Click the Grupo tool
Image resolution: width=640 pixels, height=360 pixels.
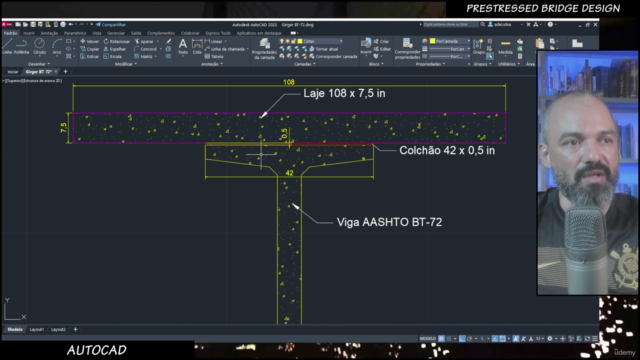pyautogui.click(x=478, y=46)
